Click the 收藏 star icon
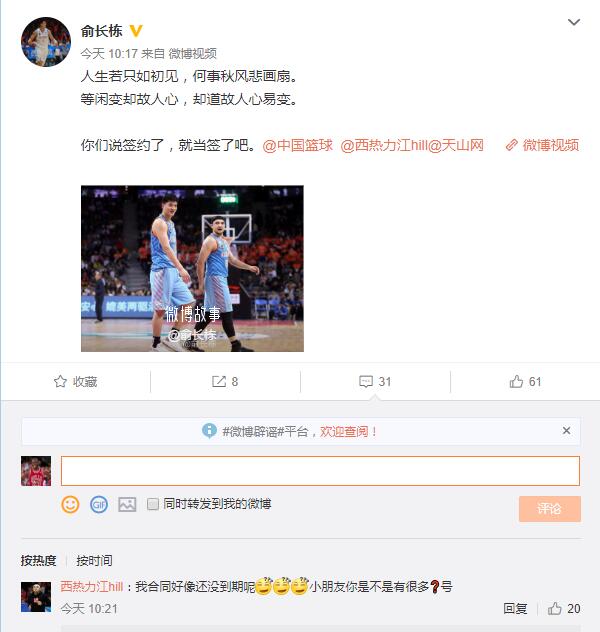Viewport: 600px width, 632px height. (60, 381)
